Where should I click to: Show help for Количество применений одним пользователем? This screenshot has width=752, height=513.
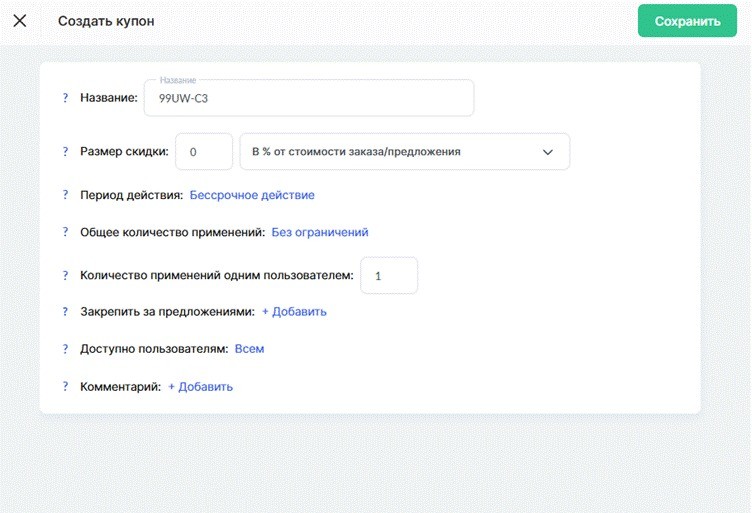(65, 275)
